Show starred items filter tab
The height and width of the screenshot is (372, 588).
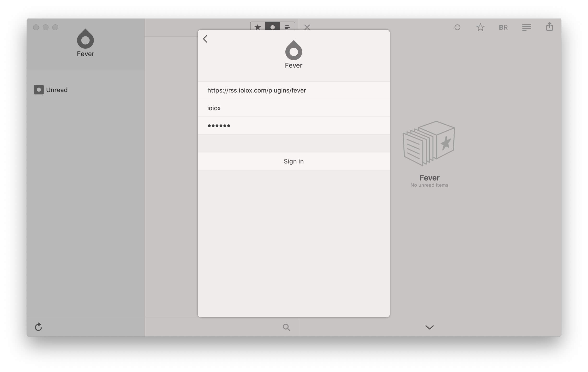[257, 26]
